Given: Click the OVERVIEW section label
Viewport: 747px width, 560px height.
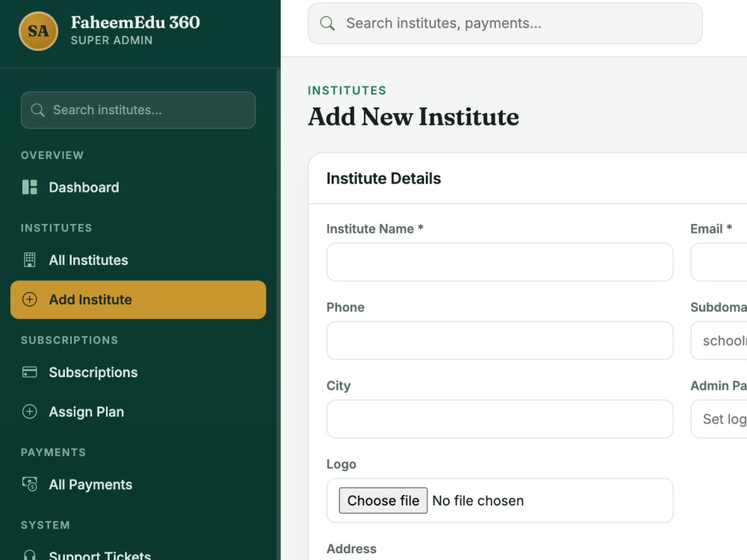Looking at the screenshot, I should (52, 155).
